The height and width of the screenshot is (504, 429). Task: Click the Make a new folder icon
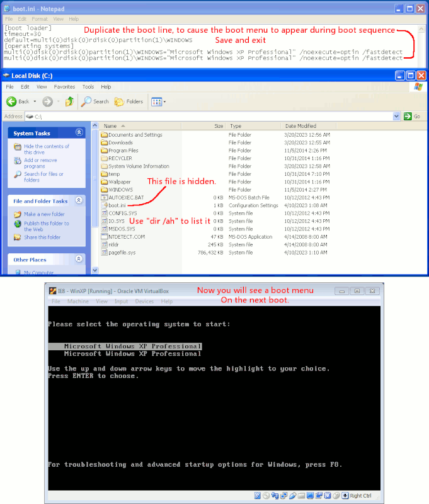tap(18, 214)
